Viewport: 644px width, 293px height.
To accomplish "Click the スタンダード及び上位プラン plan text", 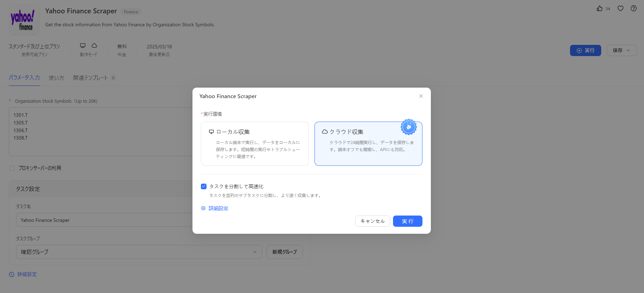I will click(x=34, y=47).
